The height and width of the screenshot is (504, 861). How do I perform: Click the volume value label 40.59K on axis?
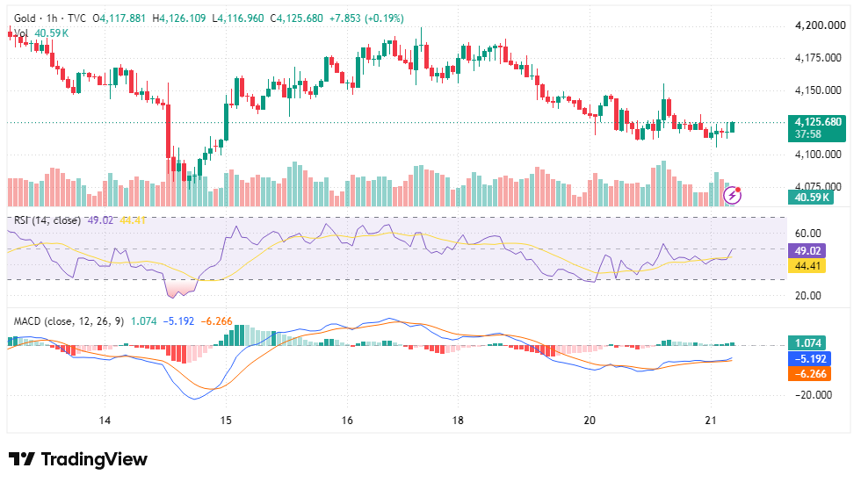coord(811,197)
